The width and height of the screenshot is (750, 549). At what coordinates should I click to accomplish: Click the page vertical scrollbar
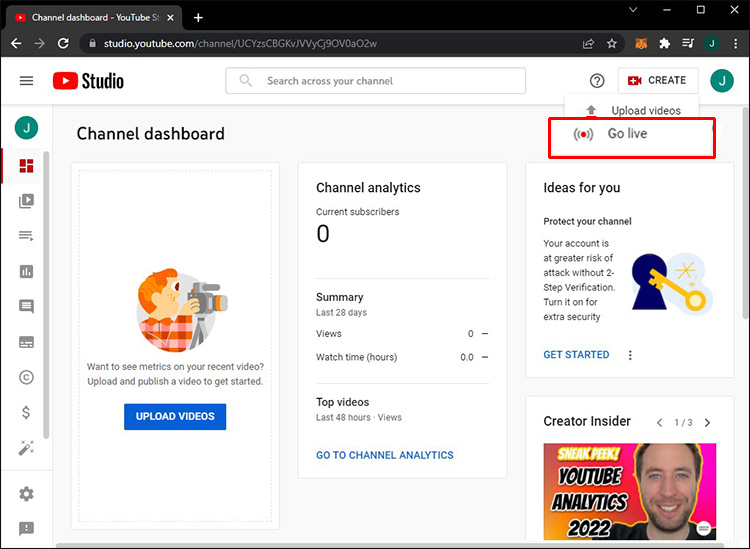coord(745,213)
